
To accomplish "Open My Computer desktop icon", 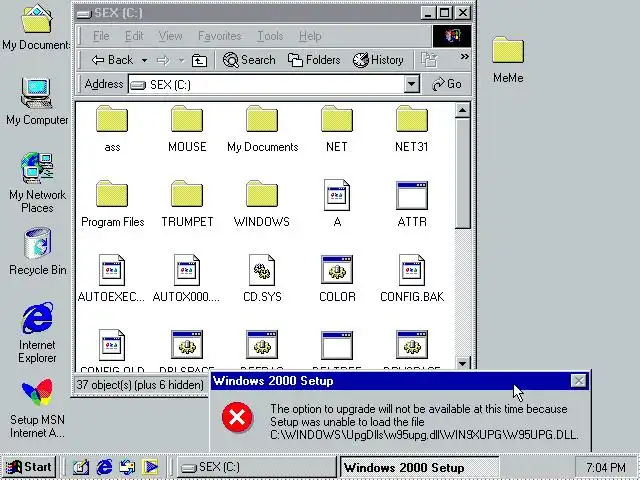I will tap(37, 101).
